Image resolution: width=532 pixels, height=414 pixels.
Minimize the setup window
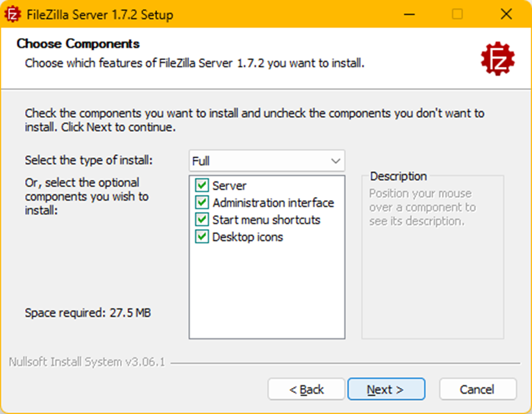[x=409, y=14]
